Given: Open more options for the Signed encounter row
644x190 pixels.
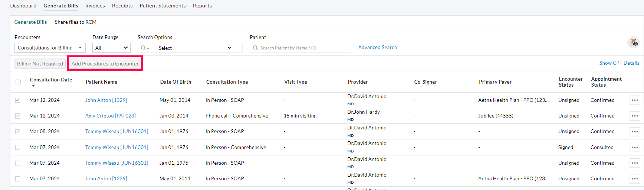Looking at the screenshot, I should click(635, 148).
